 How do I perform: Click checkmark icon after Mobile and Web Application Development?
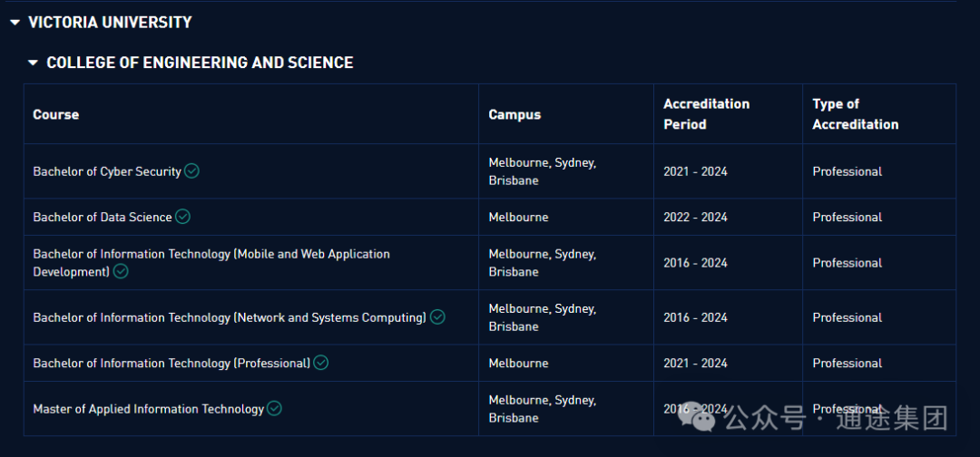(x=121, y=271)
